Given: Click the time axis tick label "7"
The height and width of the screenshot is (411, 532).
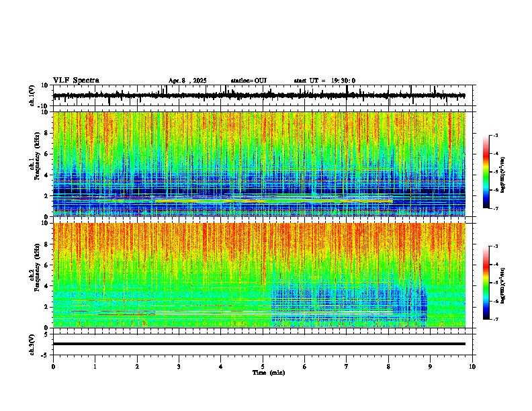Looking at the screenshot, I should 347,367.
